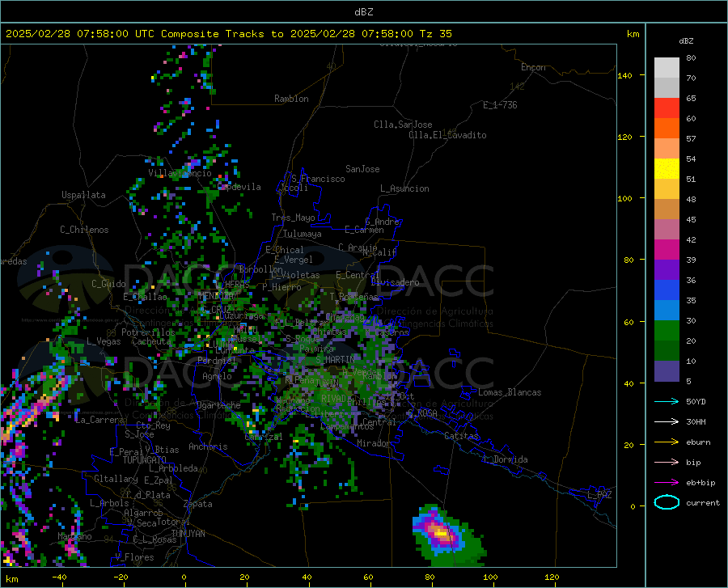Viewport: 728px width, 588px height.
Task: Click the 'TUPUNGATO' map label
Action: [x=145, y=460]
